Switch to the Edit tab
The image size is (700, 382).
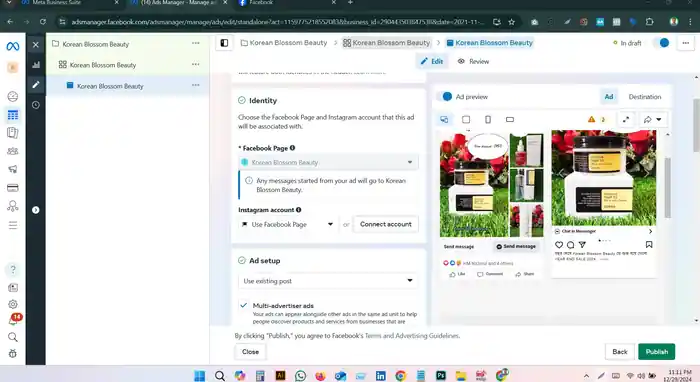tap(432, 62)
